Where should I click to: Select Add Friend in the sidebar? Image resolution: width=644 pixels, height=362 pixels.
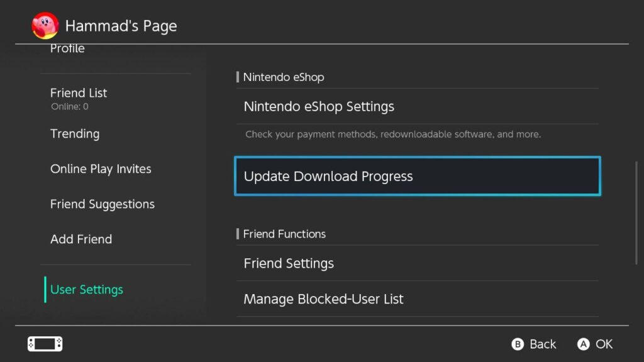pyautogui.click(x=81, y=239)
